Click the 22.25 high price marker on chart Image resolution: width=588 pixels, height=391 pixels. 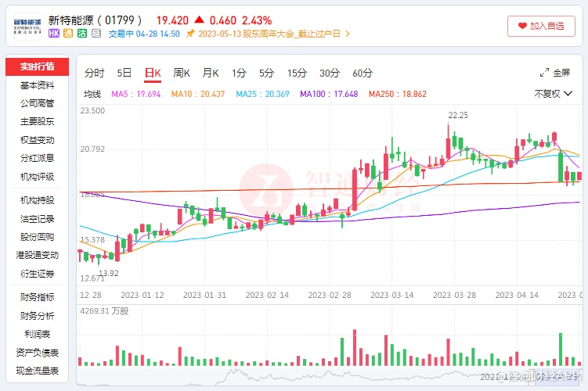[x=457, y=115]
